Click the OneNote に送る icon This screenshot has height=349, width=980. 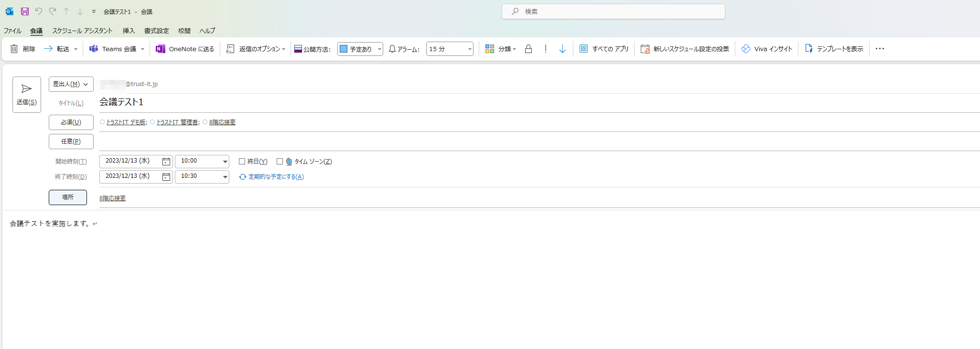[161, 49]
